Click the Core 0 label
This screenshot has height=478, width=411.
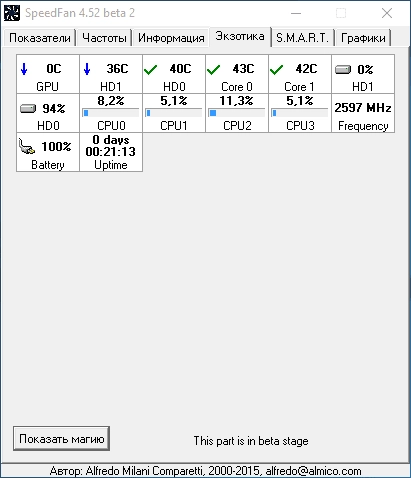pos(237,87)
